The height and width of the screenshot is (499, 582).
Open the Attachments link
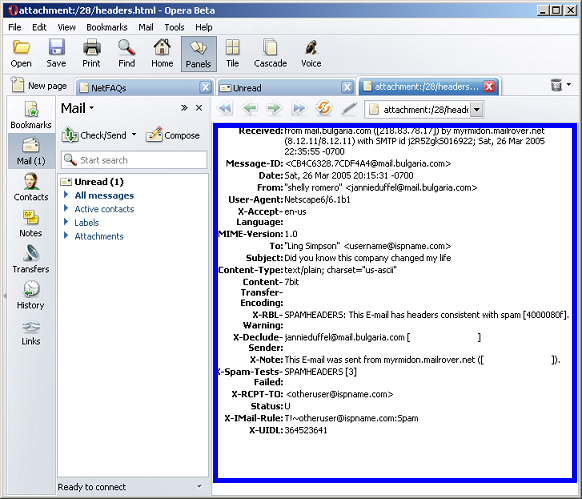point(99,237)
